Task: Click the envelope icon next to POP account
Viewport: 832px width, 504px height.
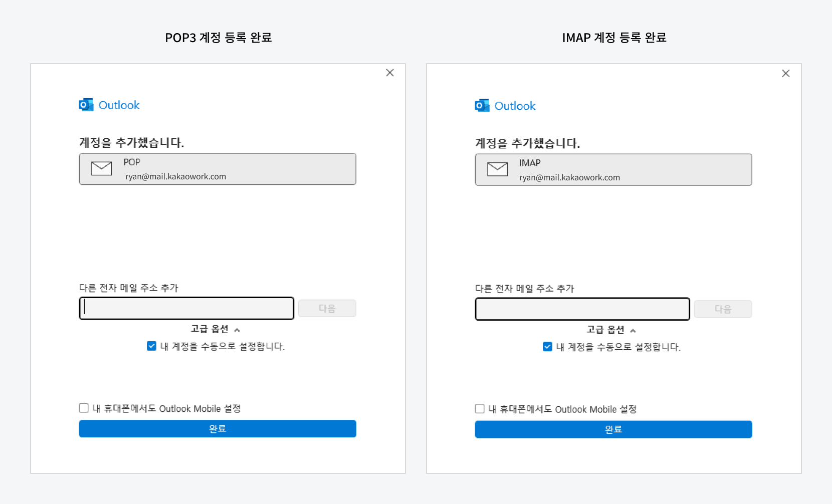Action: click(x=102, y=169)
